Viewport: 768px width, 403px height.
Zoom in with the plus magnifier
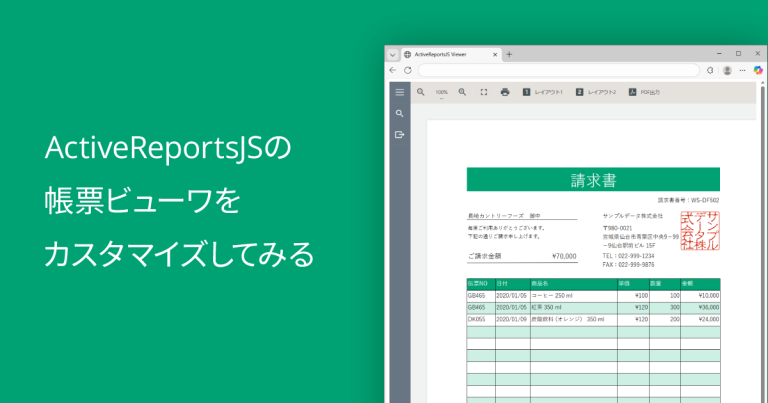462,92
